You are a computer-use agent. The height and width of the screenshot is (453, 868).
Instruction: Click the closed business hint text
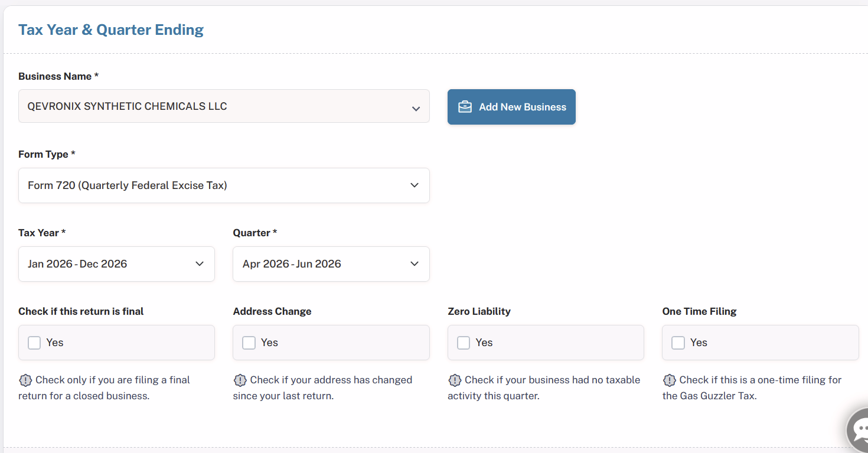click(104, 388)
